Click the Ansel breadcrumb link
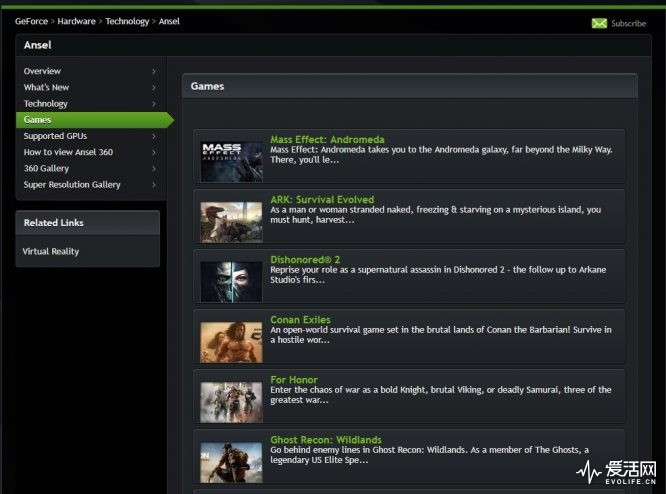 point(169,21)
